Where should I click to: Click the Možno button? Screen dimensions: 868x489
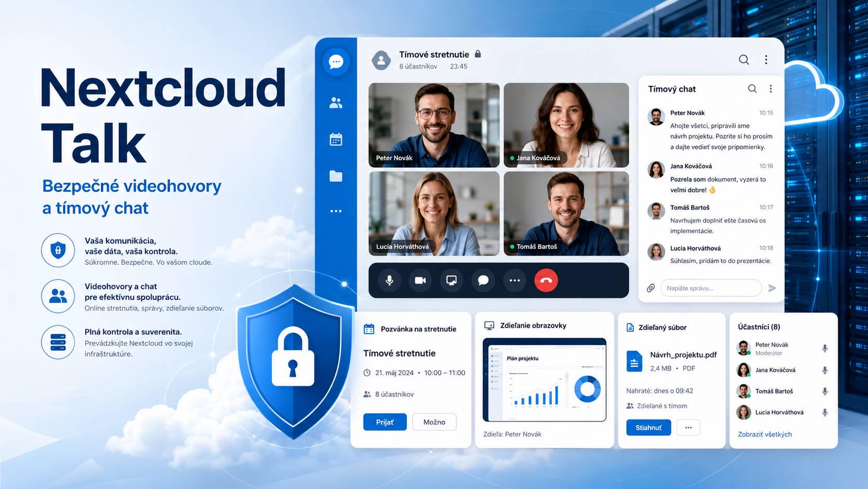[435, 422]
